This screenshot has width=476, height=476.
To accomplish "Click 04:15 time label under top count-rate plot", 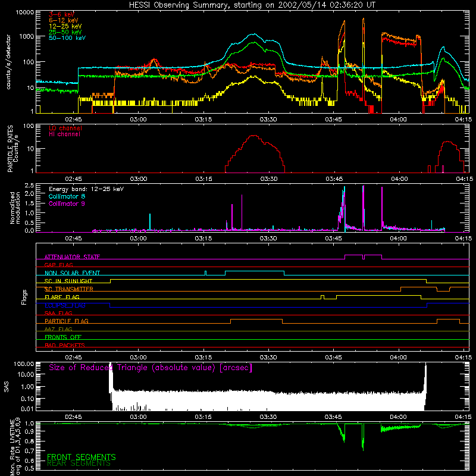I will 464,120.
